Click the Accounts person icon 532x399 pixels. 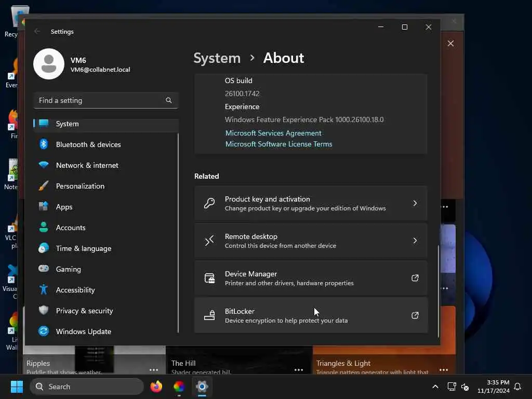pyautogui.click(x=44, y=228)
